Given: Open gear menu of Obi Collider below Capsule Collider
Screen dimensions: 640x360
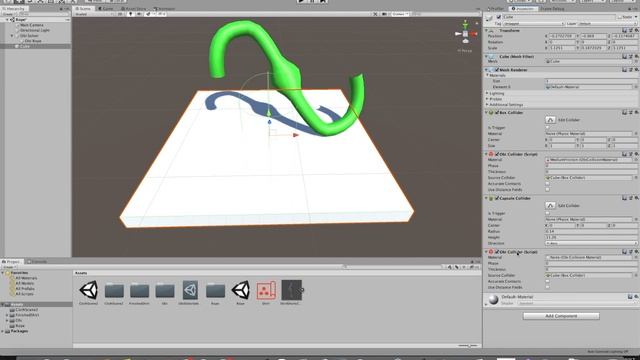Looking at the screenshot, I should point(636,252).
